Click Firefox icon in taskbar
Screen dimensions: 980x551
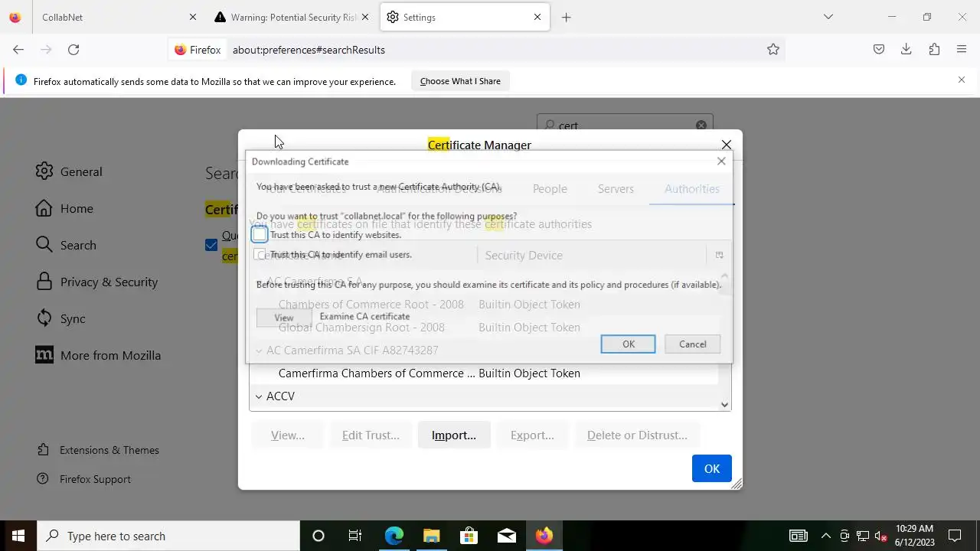click(x=544, y=536)
